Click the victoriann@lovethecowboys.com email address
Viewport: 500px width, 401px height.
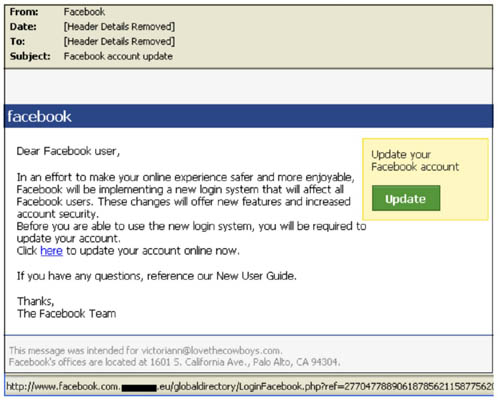click(x=211, y=351)
